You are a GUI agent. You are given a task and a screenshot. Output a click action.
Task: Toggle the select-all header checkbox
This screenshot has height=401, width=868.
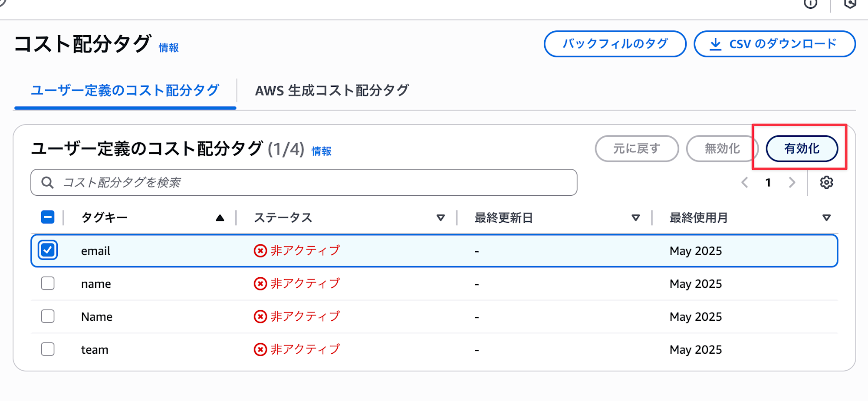tap(48, 217)
